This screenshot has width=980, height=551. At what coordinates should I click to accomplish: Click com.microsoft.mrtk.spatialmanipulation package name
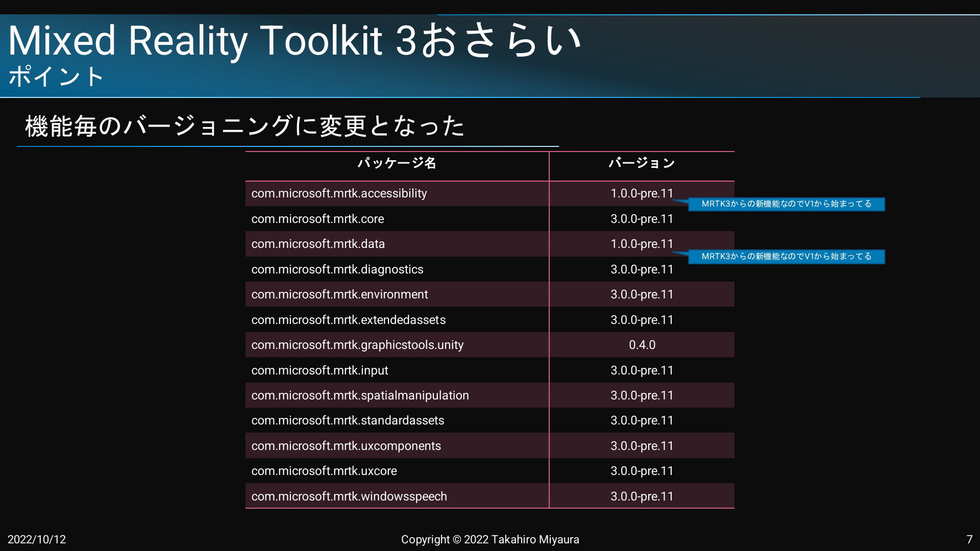(360, 395)
